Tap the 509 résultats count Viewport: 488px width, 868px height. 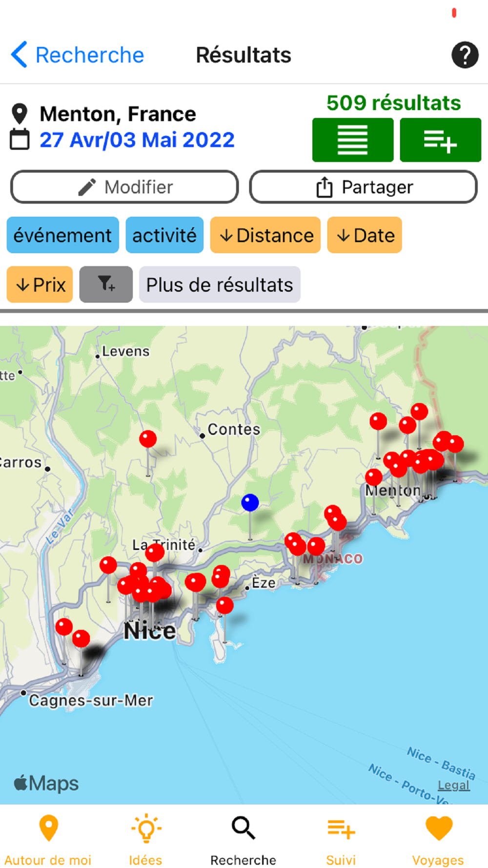393,103
